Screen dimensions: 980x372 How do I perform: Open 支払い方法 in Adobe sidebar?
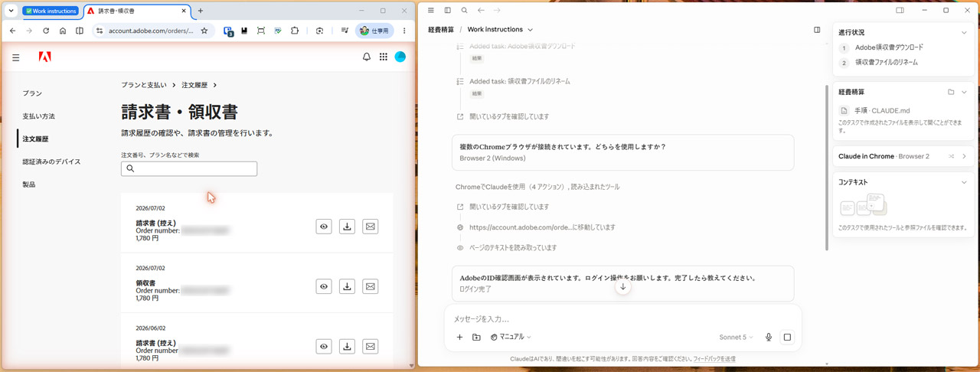point(38,116)
